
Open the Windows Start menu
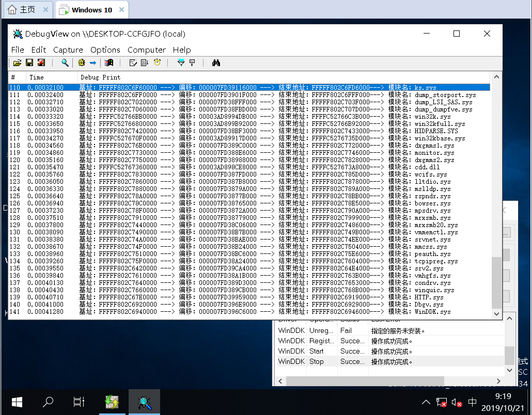click(x=17, y=402)
